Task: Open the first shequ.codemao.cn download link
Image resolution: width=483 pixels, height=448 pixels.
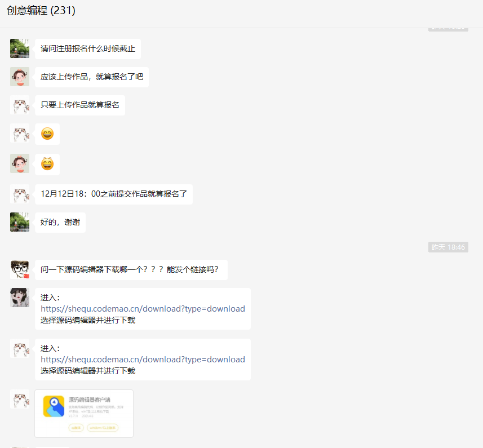Action: (142, 309)
